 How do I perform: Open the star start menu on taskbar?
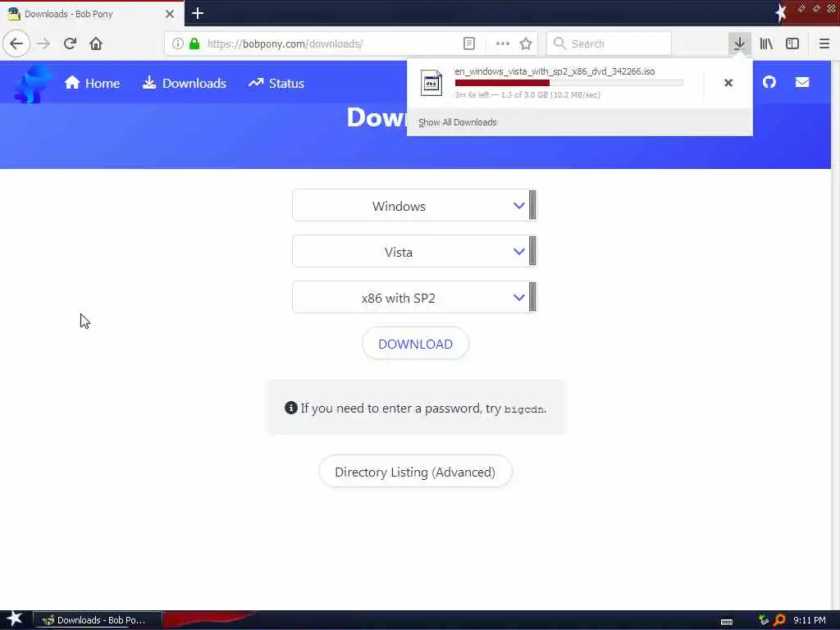(14, 619)
